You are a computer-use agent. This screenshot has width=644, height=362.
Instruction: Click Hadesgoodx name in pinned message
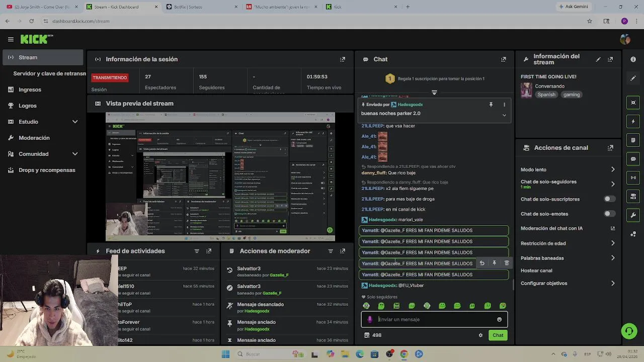[x=410, y=105]
